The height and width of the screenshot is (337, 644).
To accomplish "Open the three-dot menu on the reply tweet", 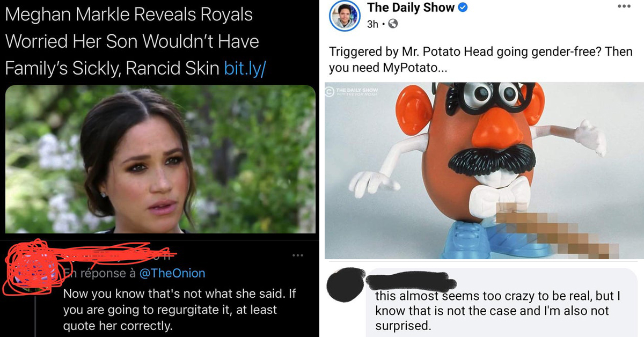I will click(x=297, y=255).
